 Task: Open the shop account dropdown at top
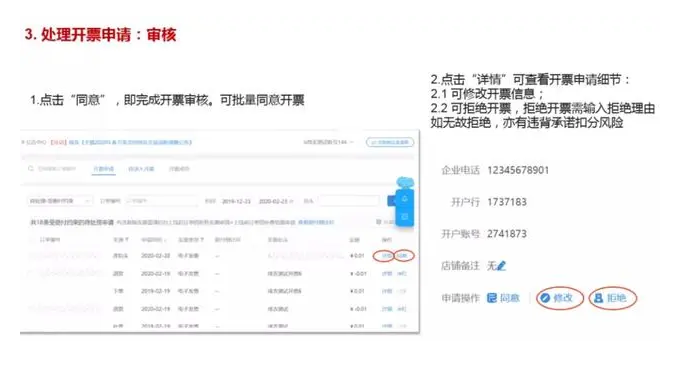pyautogui.click(x=328, y=142)
